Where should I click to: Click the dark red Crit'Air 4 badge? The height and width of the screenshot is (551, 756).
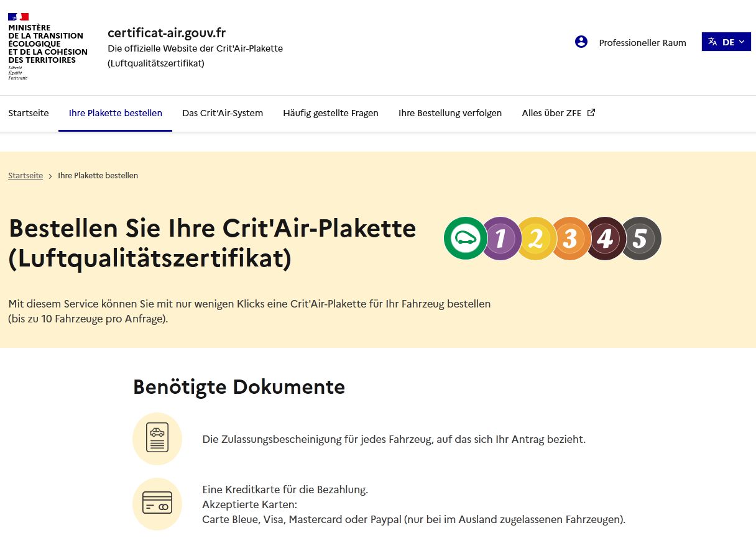[x=605, y=238]
